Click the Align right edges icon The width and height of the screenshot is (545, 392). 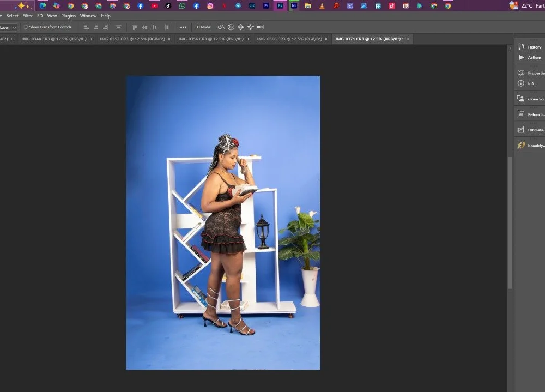(106, 27)
